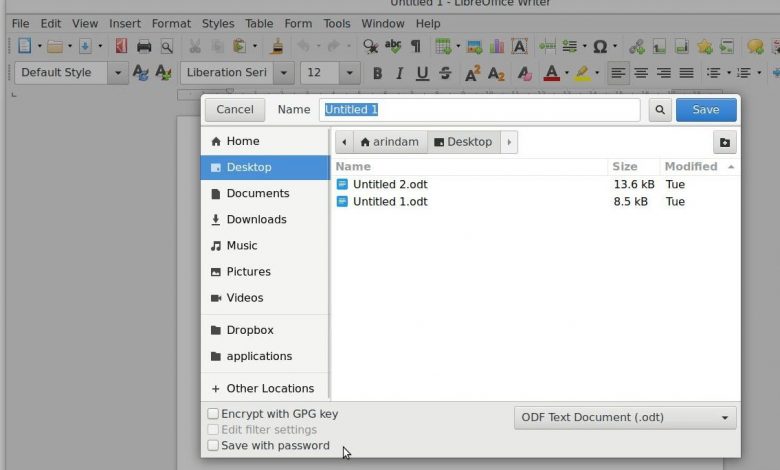Open the File menu
The width and height of the screenshot is (780, 470).
(20, 23)
